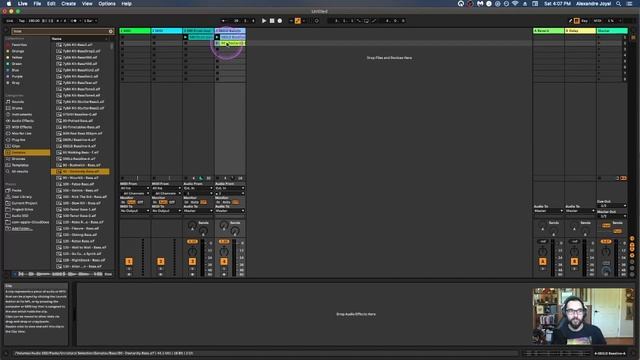
Task: Clear the browser search field
Action: pos(111,31)
